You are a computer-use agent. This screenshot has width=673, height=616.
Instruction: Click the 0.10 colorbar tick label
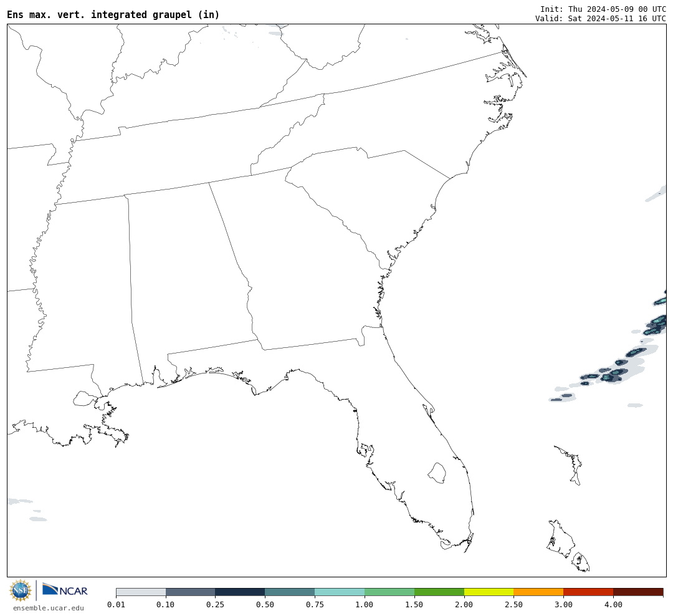166,604
